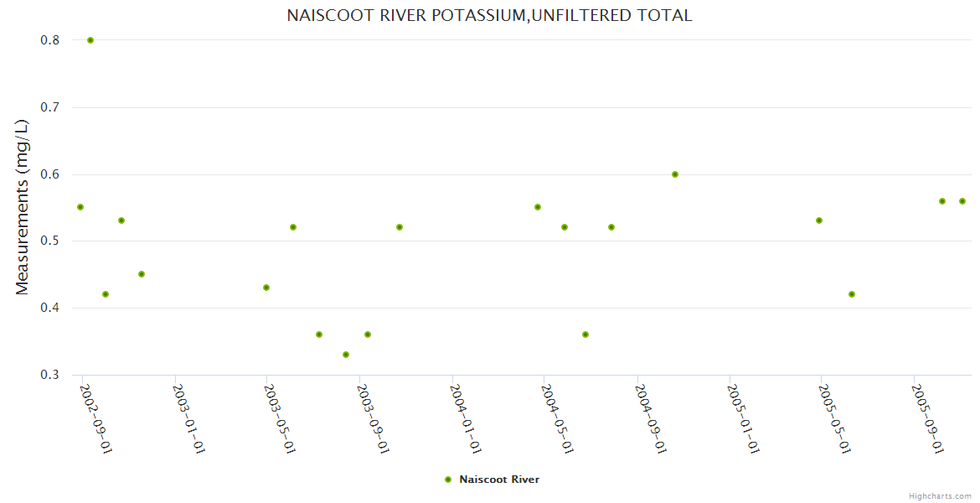Select the last data point on far right
Viewport: 980px width, 503px height.
click(x=962, y=201)
